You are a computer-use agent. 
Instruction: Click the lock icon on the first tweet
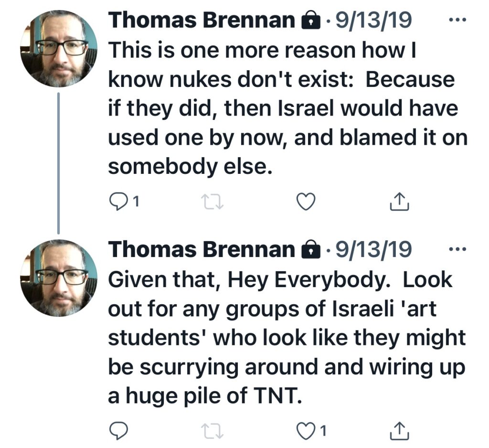(311, 21)
